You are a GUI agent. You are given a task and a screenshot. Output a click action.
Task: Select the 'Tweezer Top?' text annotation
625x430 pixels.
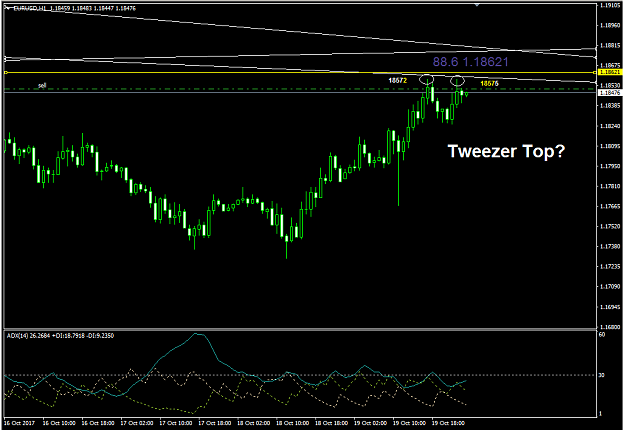tap(506, 151)
